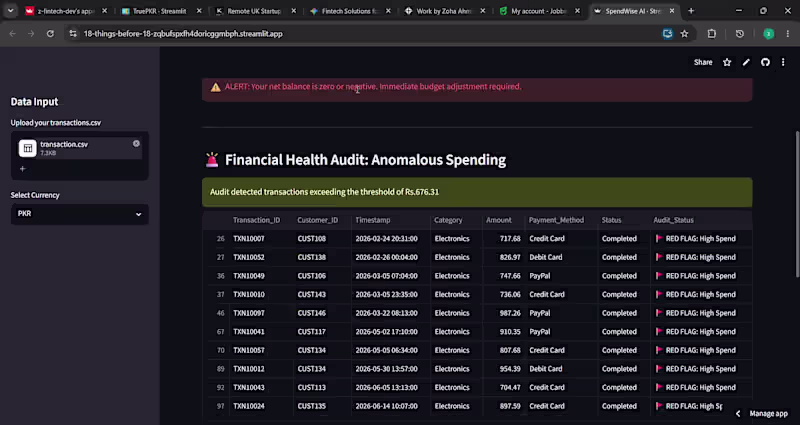The image size is (800, 425).
Task: Close the SpendWise AI tab
Action: (672, 11)
